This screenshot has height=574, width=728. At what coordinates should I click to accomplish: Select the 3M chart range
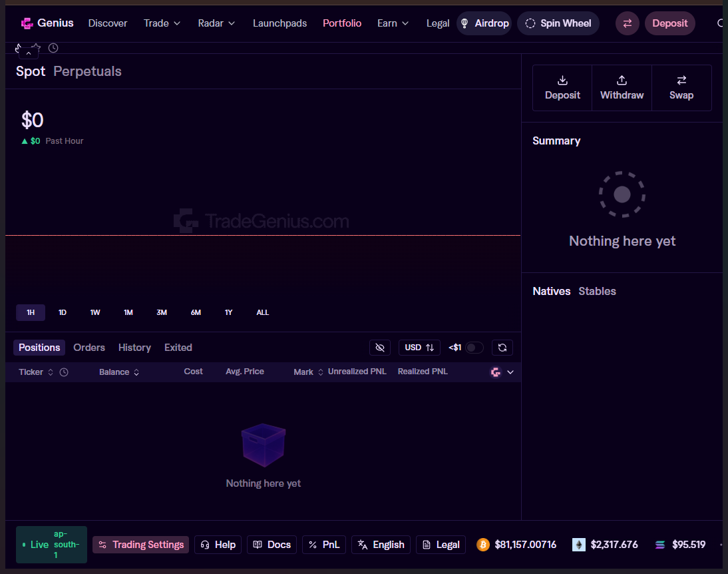(x=162, y=312)
